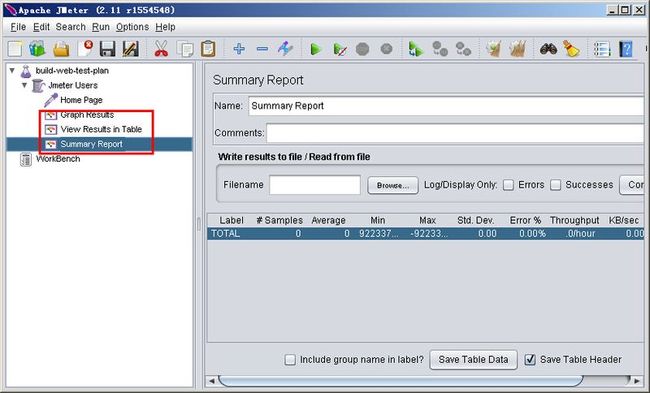Screen dimensions: 650x393
Task: Select Summary Report in the tree
Action: [91, 144]
